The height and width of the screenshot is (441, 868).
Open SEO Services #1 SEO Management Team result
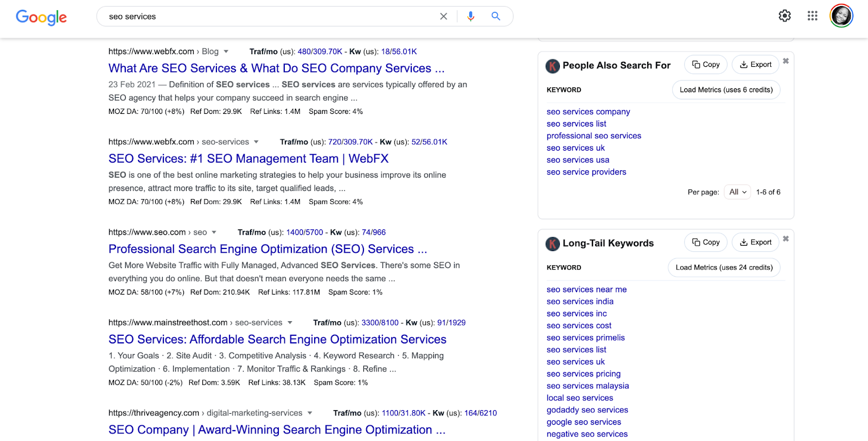(248, 158)
